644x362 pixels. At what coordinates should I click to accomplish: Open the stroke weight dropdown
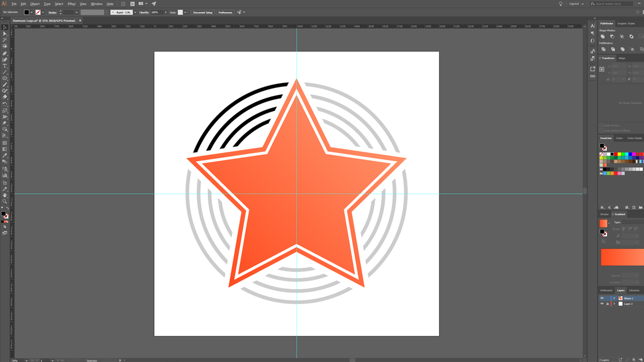76,12
